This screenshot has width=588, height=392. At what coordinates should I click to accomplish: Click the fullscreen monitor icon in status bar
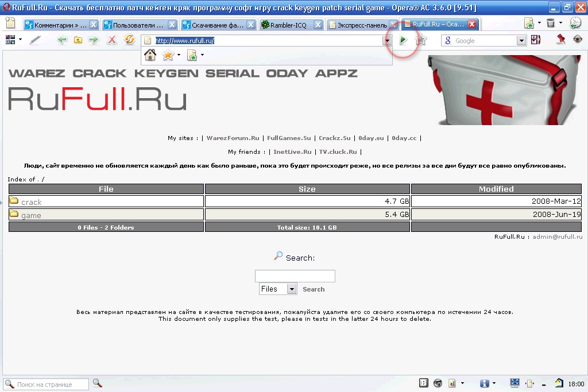pos(515,383)
